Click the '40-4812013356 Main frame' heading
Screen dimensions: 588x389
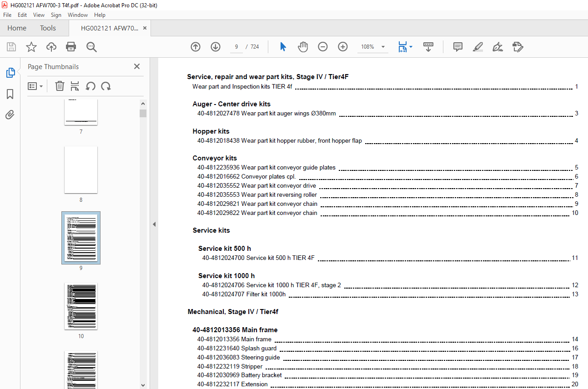tap(235, 330)
